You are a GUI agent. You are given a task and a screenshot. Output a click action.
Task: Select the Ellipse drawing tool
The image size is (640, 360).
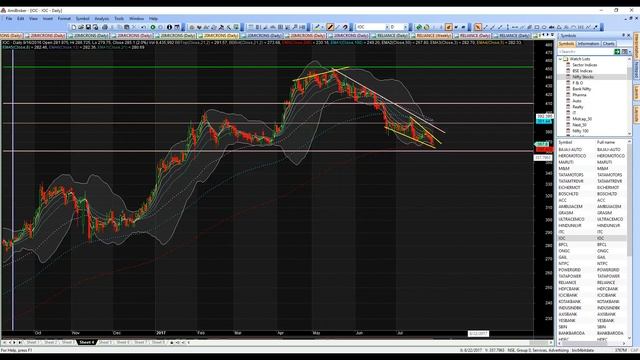click(x=544, y=27)
